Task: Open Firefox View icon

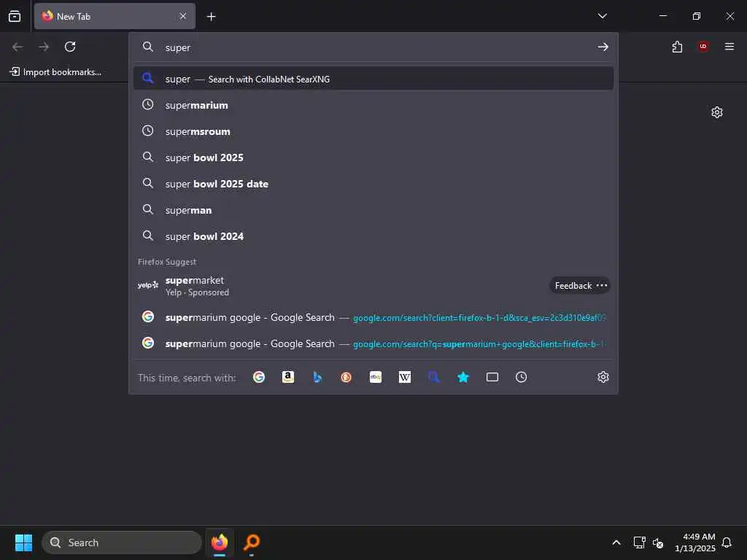Action: click(x=15, y=16)
